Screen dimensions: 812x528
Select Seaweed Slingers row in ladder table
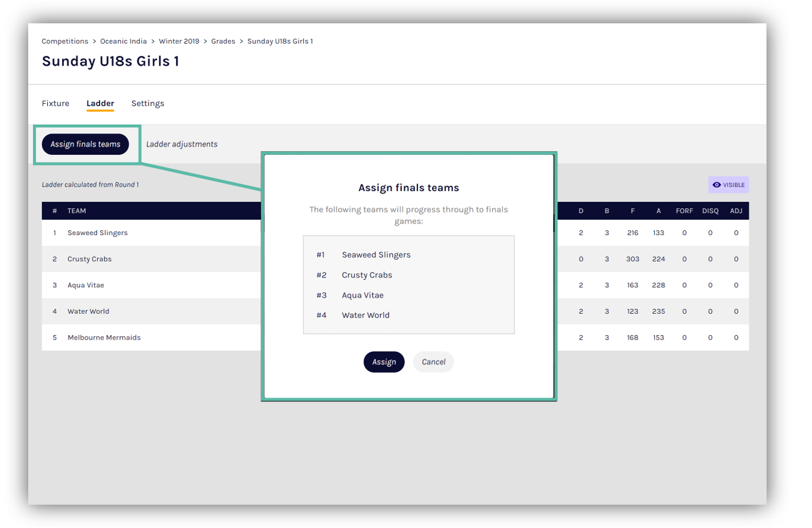(98, 233)
